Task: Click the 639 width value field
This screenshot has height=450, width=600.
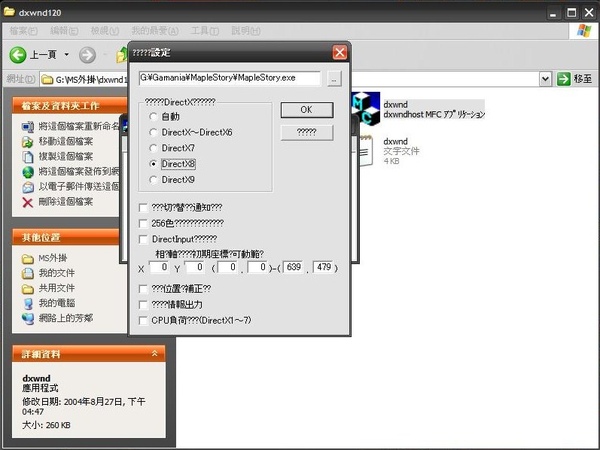Action: coord(293,267)
